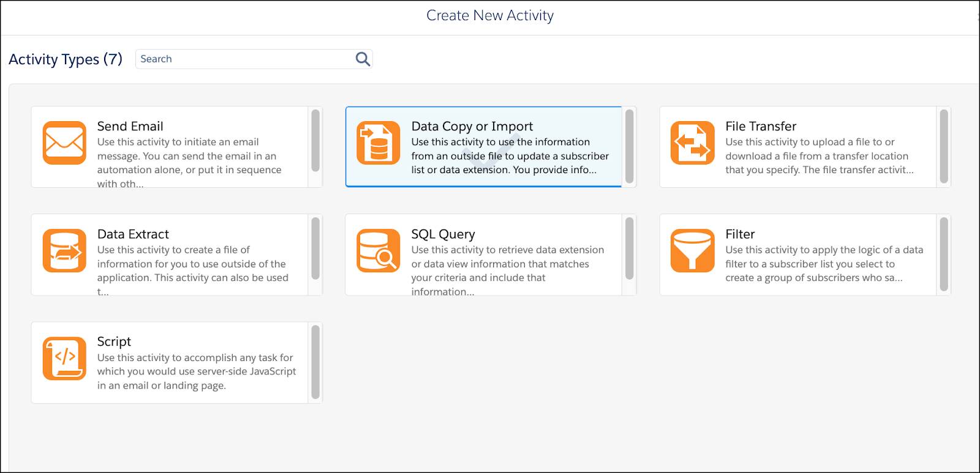Select the Data Copy or Import title

(x=472, y=126)
